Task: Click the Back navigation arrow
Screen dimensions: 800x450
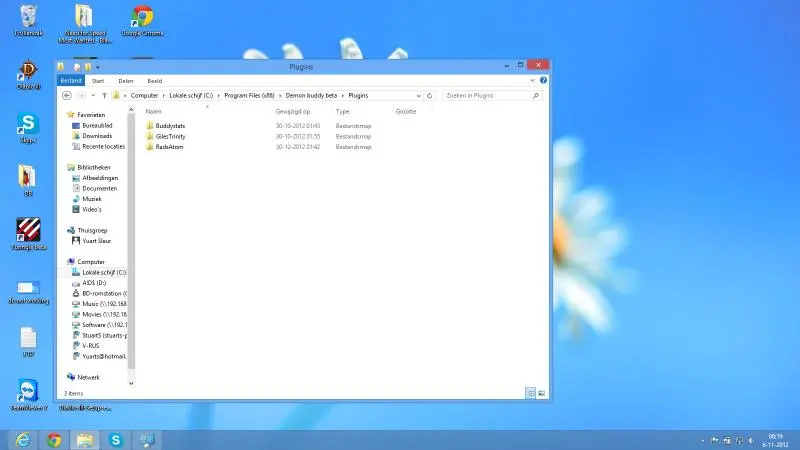Action: click(x=67, y=96)
